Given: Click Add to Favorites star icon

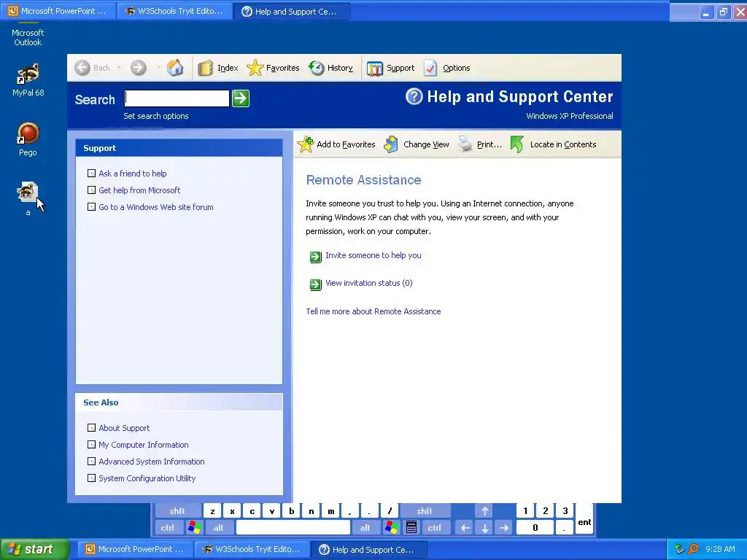Looking at the screenshot, I should [306, 144].
